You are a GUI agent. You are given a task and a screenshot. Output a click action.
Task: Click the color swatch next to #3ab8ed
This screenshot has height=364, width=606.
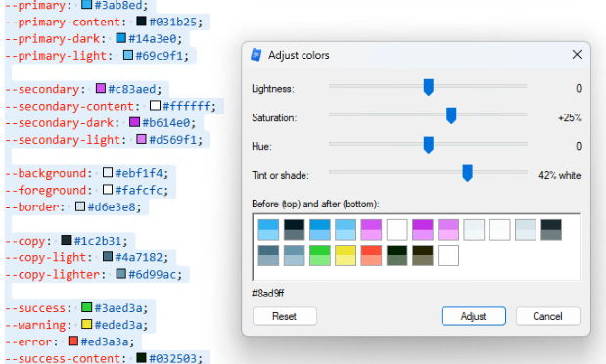[x=86, y=4]
